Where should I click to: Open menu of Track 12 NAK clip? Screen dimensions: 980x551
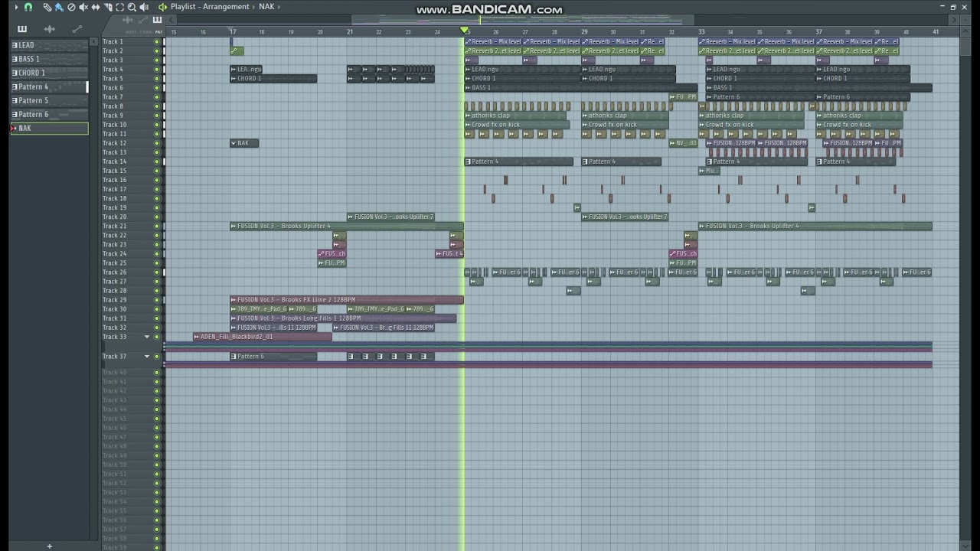(x=234, y=143)
